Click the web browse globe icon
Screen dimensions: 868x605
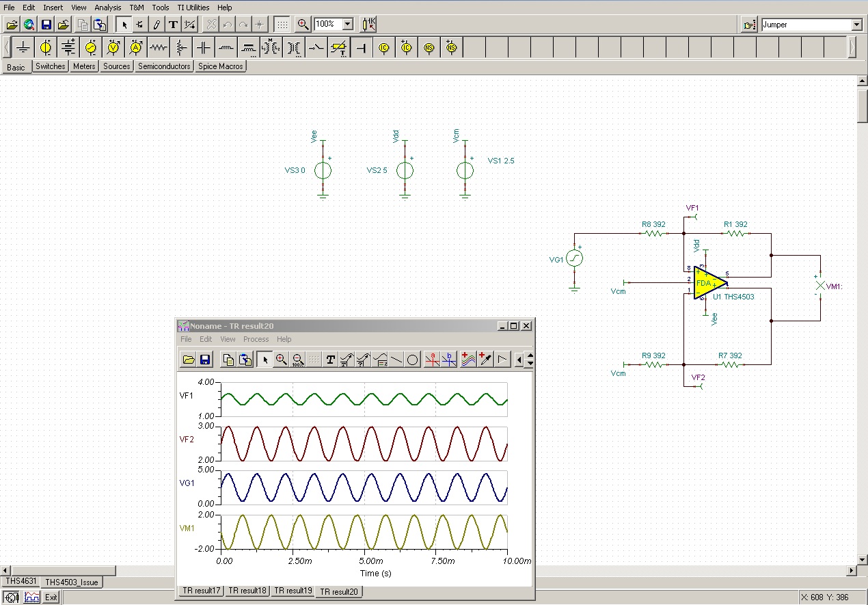click(29, 25)
